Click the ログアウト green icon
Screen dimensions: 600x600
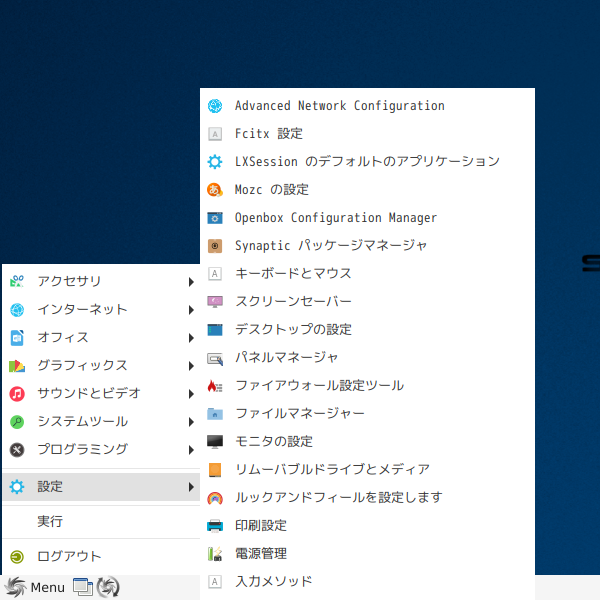click(17, 557)
